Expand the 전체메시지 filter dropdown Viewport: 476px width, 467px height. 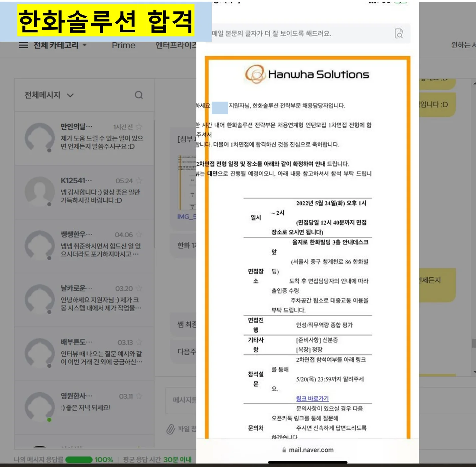pyautogui.click(x=49, y=95)
